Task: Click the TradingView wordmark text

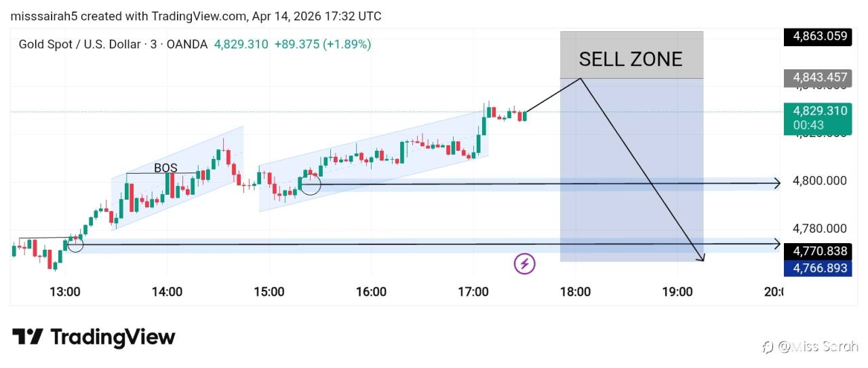Action: 113,337
